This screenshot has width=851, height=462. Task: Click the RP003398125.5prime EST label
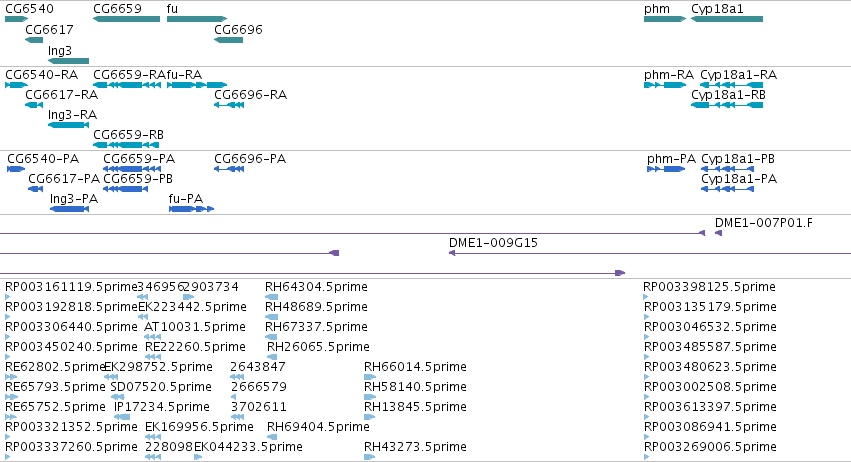click(709, 287)
